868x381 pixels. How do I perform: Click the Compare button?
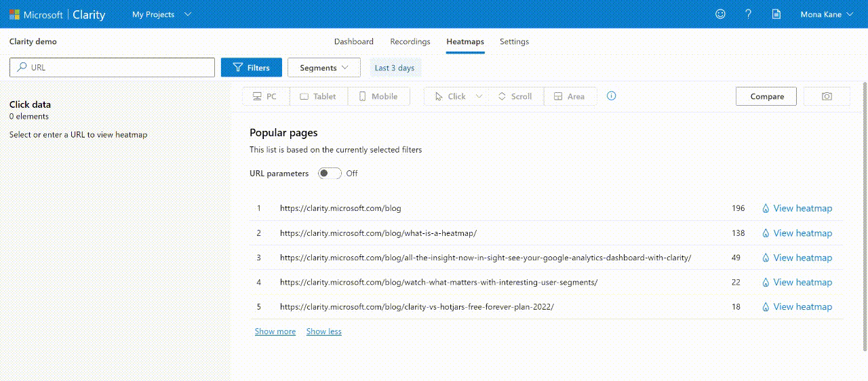(x=767, y=96)
